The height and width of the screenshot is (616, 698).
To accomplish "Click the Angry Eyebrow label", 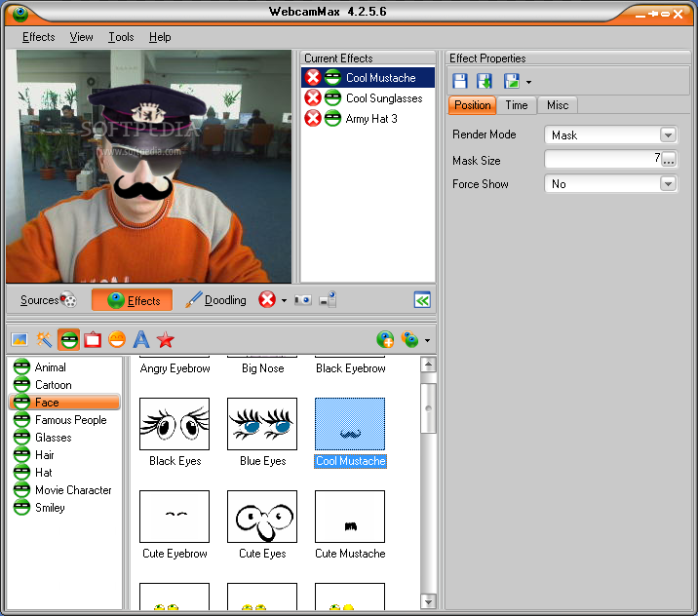I will click(x=174, y=368).
